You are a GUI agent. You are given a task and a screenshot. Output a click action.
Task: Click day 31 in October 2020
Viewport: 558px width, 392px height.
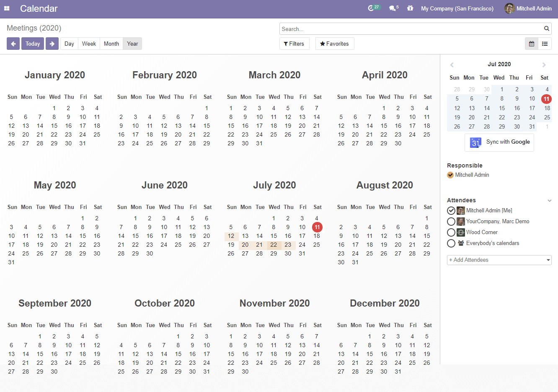point(207,371)
